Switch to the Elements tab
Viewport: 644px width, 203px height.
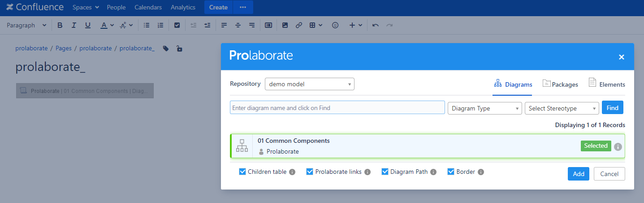(x=606, y=84)
